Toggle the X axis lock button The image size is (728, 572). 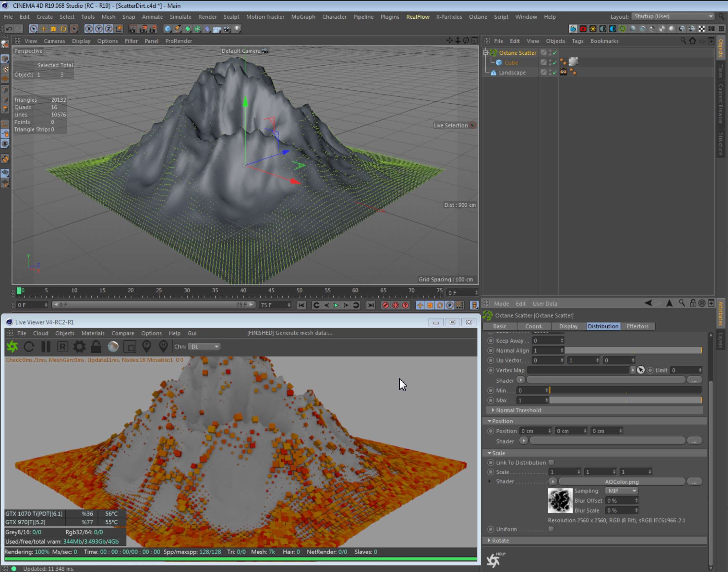pyautogui.click(x=89, y=29)
